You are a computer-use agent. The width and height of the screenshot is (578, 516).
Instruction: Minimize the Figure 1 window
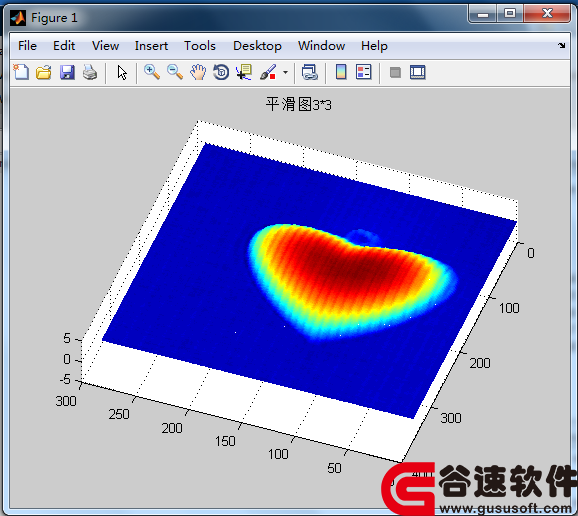483,14
